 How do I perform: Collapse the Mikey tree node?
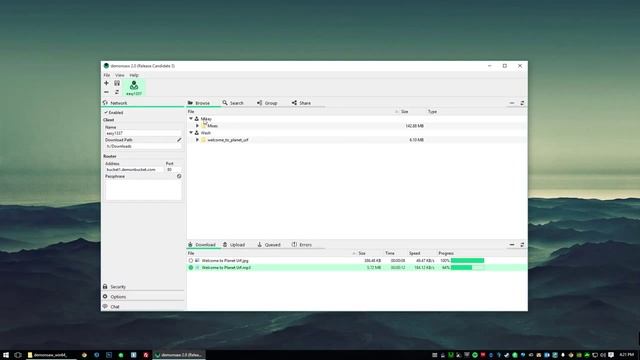pyautogui.click(x=191, y=119)
